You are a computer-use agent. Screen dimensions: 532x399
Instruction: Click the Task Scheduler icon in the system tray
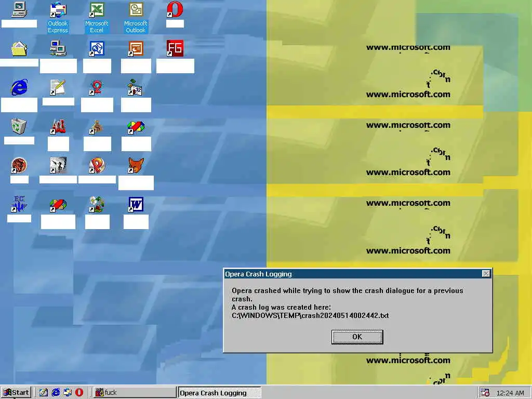click(x=485, y=393)
